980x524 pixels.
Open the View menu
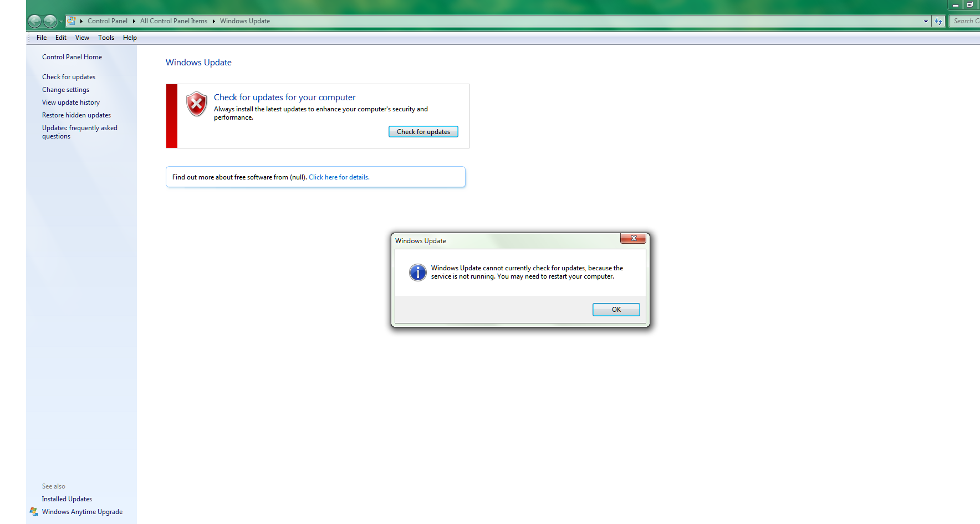tap(82, 38)
